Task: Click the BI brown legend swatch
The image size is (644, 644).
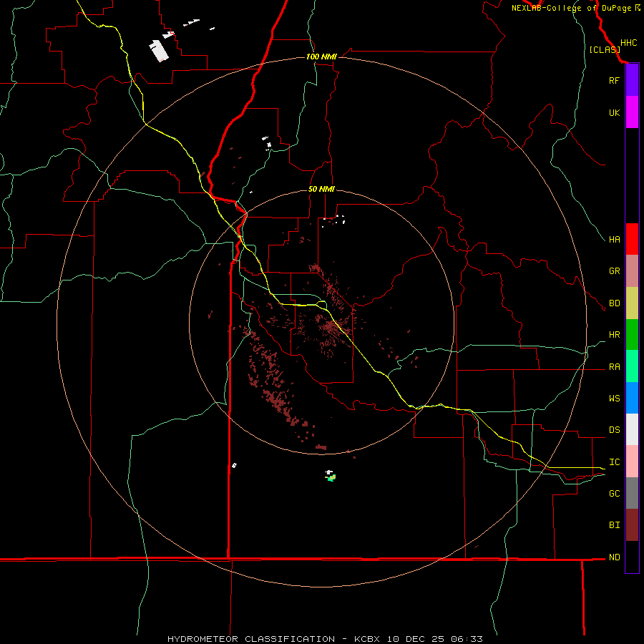Action: [632, 525]
